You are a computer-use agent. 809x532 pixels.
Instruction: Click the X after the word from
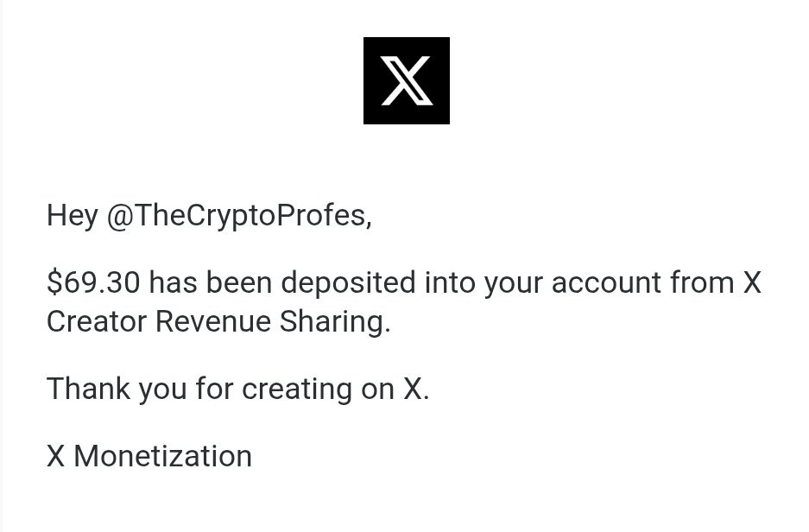[x=752, y=282]
